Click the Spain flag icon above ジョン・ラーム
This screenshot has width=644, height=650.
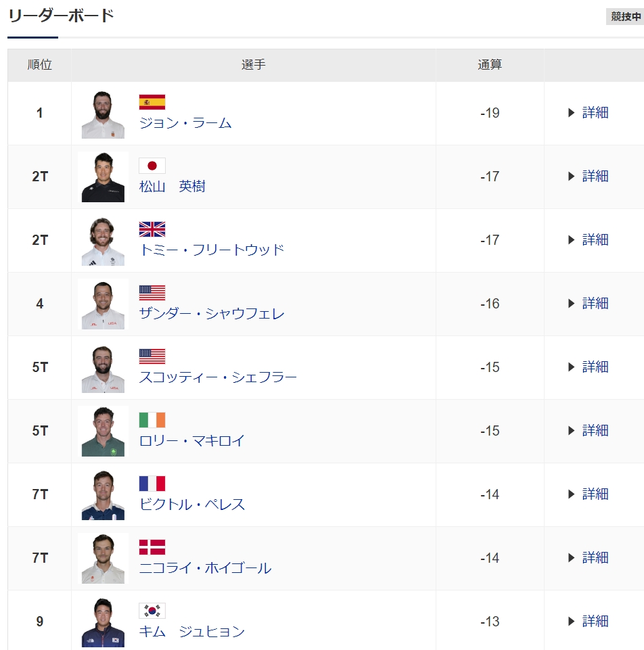tap(152, 102)
